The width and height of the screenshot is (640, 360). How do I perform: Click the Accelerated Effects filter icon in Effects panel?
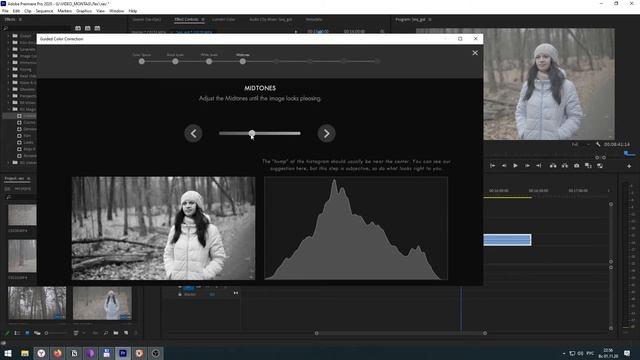pos(78,28)
